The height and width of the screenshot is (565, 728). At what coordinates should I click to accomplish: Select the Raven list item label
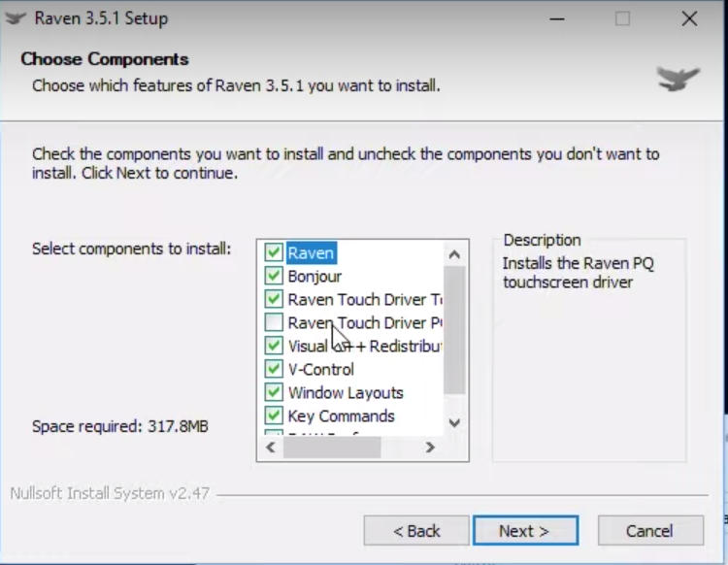click(311, 253)
